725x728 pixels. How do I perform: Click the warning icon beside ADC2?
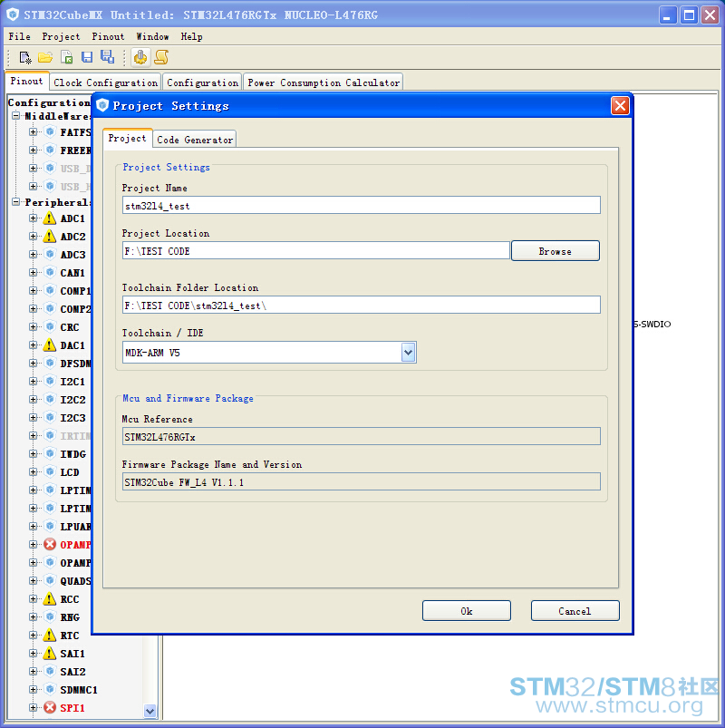coord(50,237)
